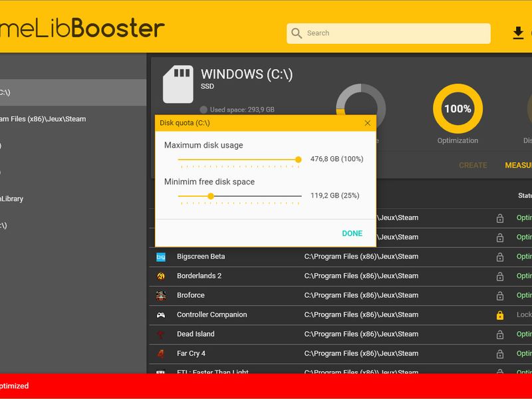Select the Broforce game name

coord(191,295)
